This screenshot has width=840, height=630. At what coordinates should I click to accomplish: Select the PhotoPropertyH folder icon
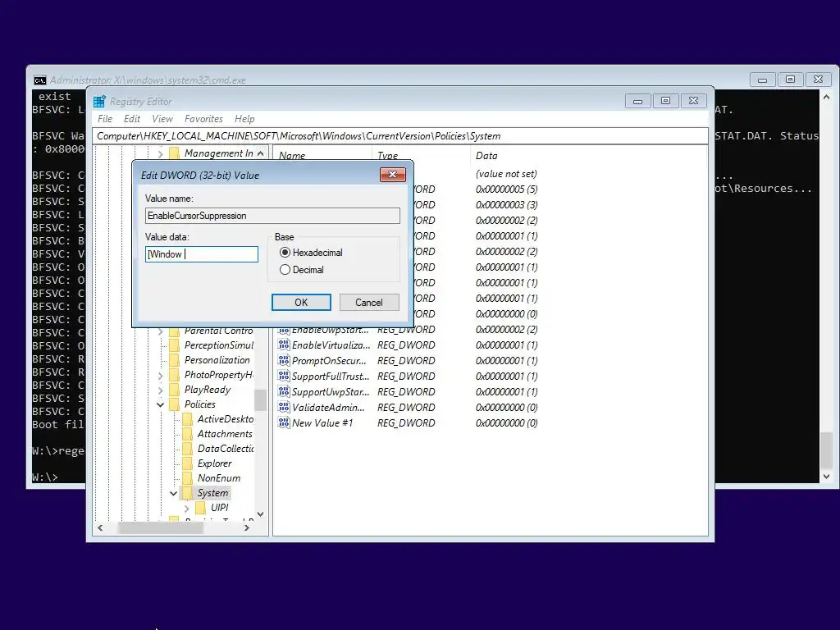click(174, 375)
